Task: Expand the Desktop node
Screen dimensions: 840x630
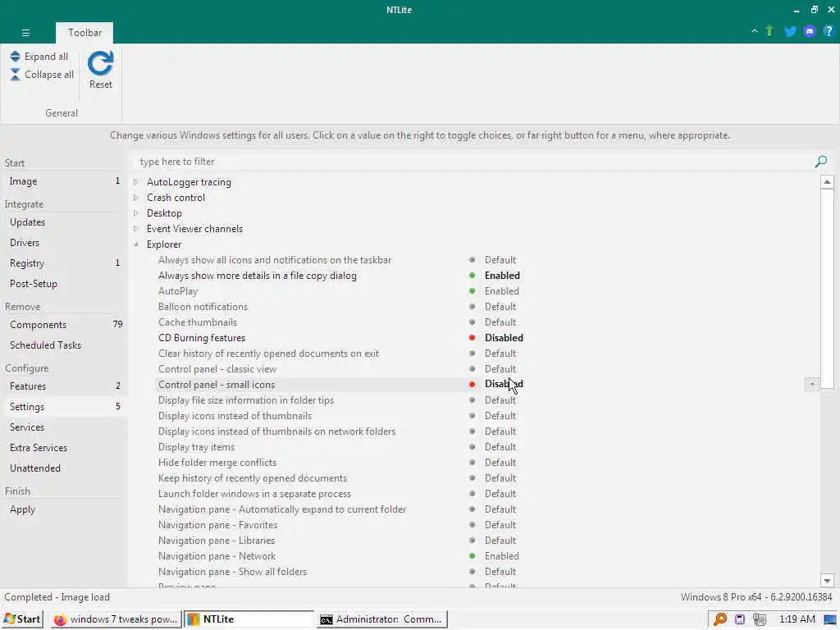Action: click(136, 213)
